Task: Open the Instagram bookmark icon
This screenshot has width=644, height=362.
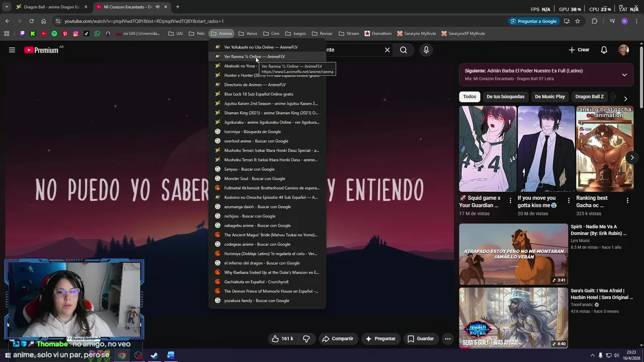Action: tap(75, 34)
